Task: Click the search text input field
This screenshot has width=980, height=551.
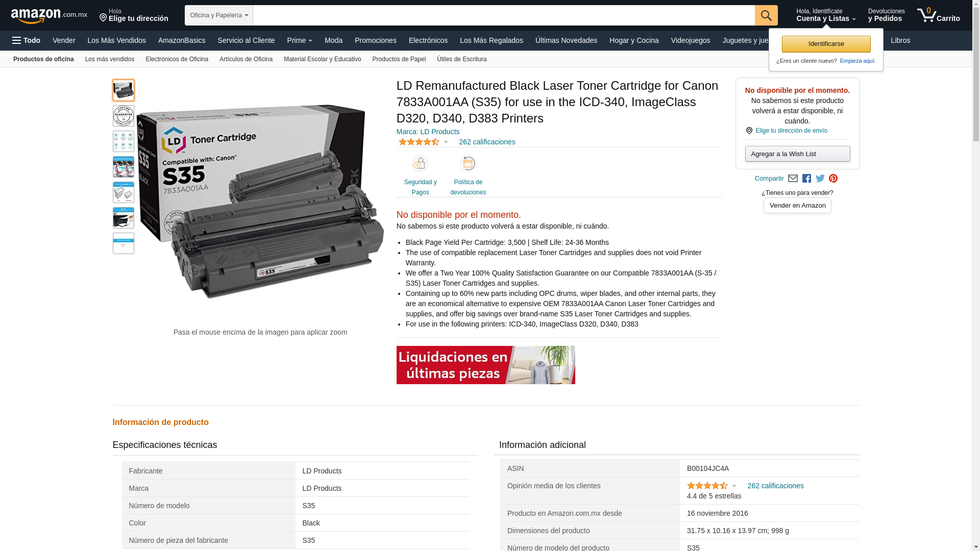Action: tap(504, 15)
